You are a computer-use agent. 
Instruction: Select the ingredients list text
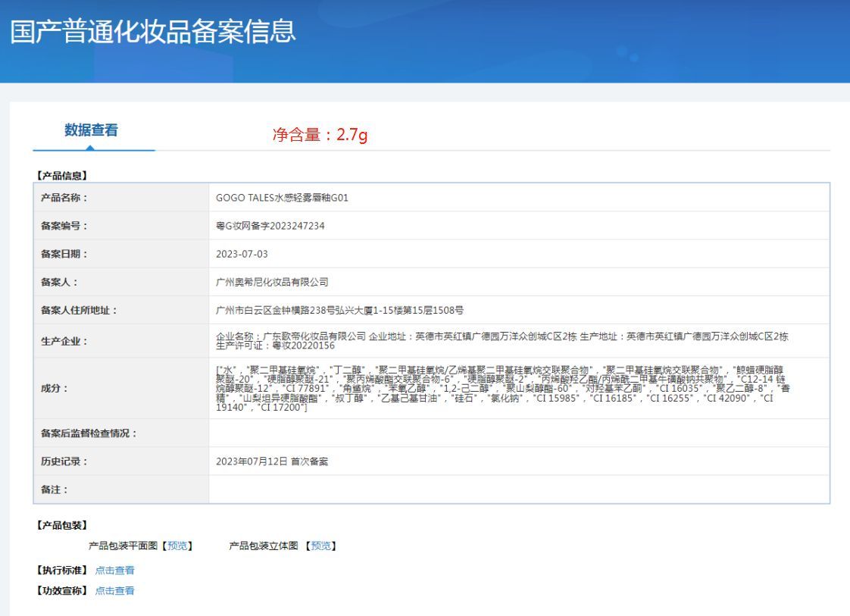click(x=503, y=388)
